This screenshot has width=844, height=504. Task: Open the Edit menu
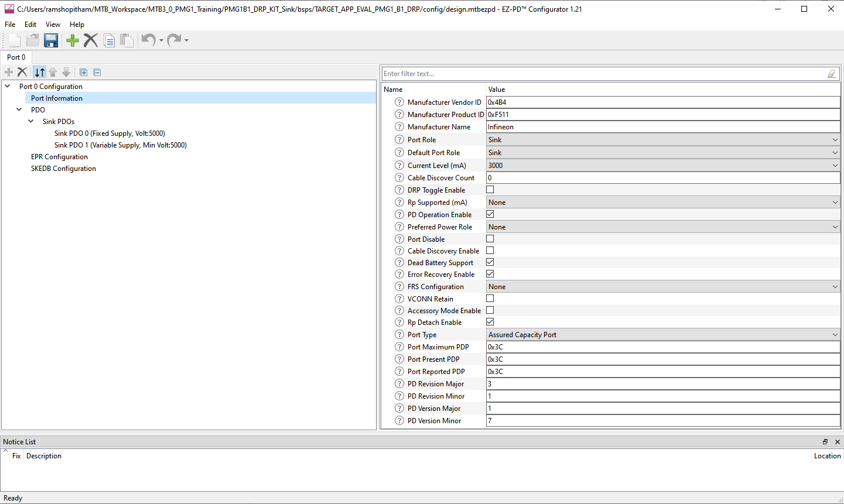click(x=30, y=25)
